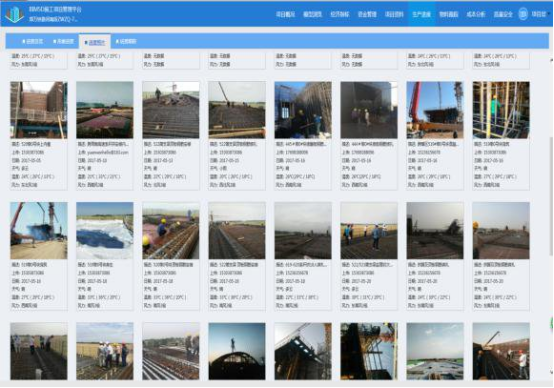Open the red concrete pump truck photo

click(x=435, y=110)
